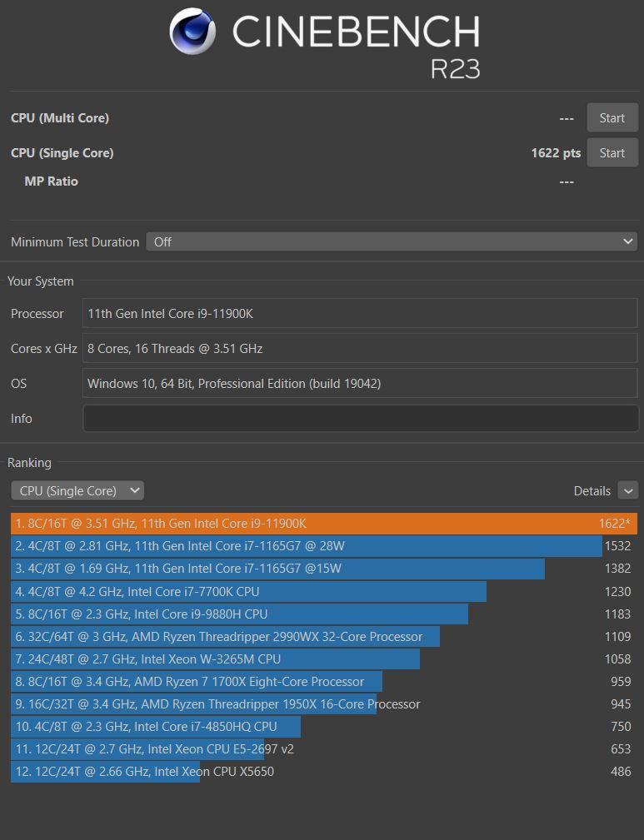Select ranking row Ryzen 7 1700X Eight-Core
The height and width of the screenshot is (840, 644).
pos(324,682)
